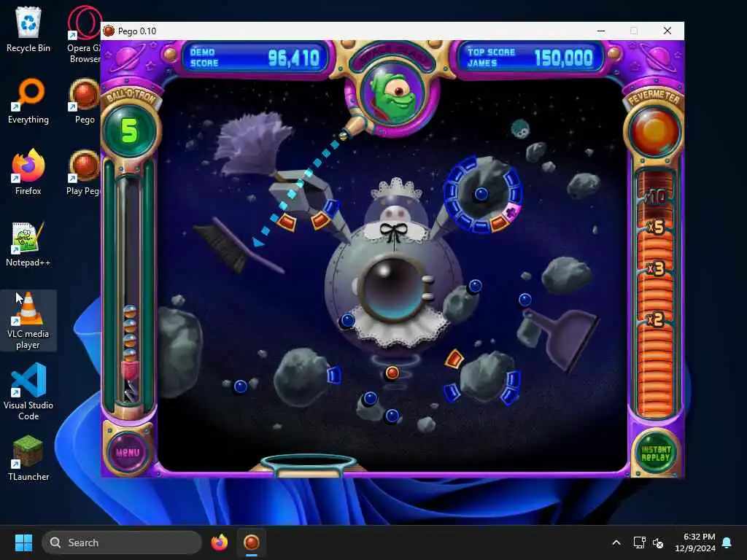The width and height of the screenshot is (747, 560).
Task: Click the x2 multiplier on Fevermeter
Action: pyautogui.click(x=656, y=319)
